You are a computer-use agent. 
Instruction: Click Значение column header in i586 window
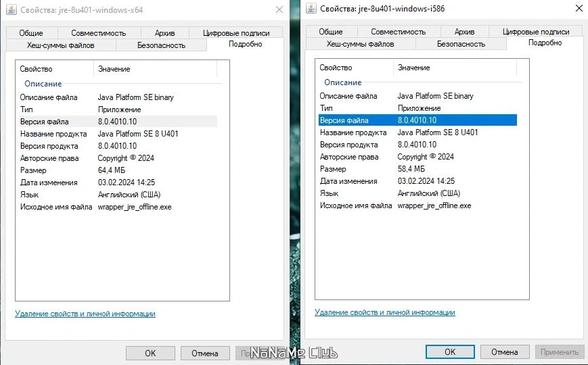[x=455, y=68]
